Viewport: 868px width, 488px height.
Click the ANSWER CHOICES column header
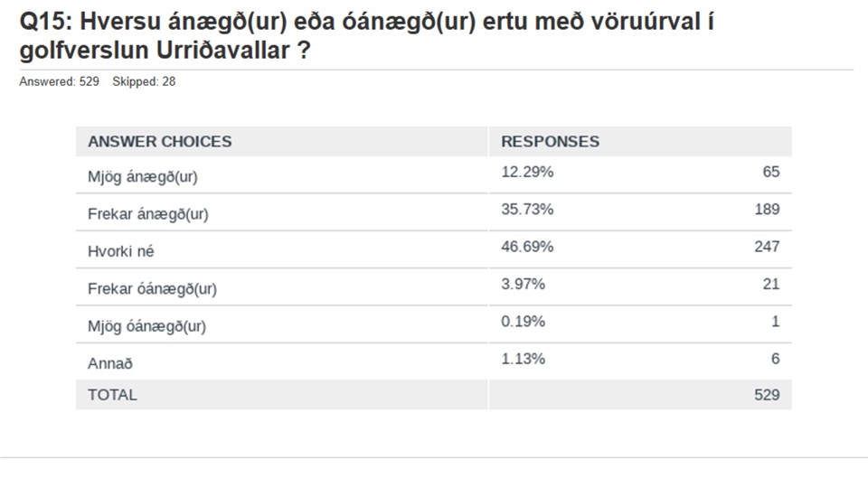point(159,142)
